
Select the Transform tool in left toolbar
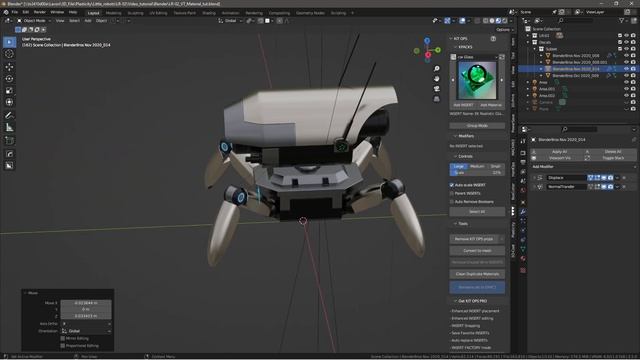(9, 102)
